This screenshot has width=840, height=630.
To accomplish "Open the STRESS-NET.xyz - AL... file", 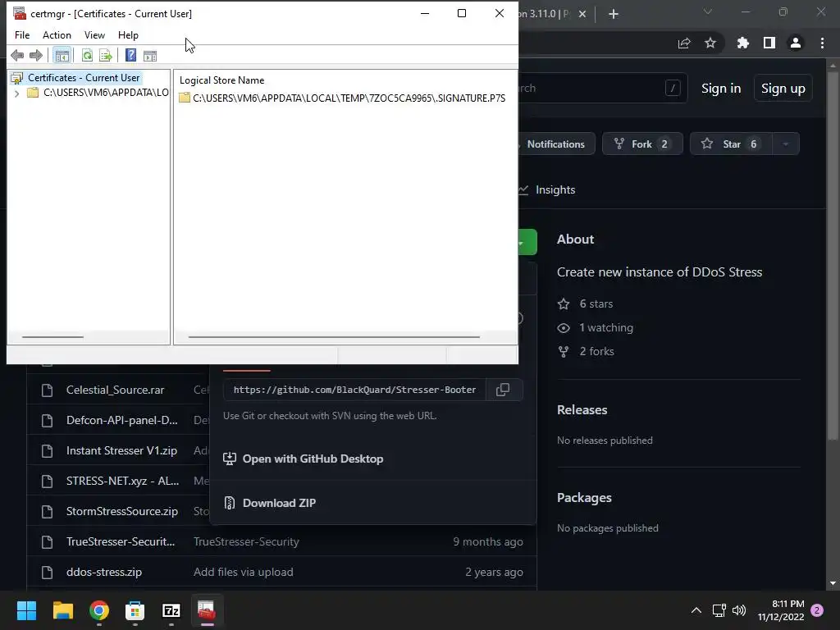I will pyautogui.click(x=123, y=481).
